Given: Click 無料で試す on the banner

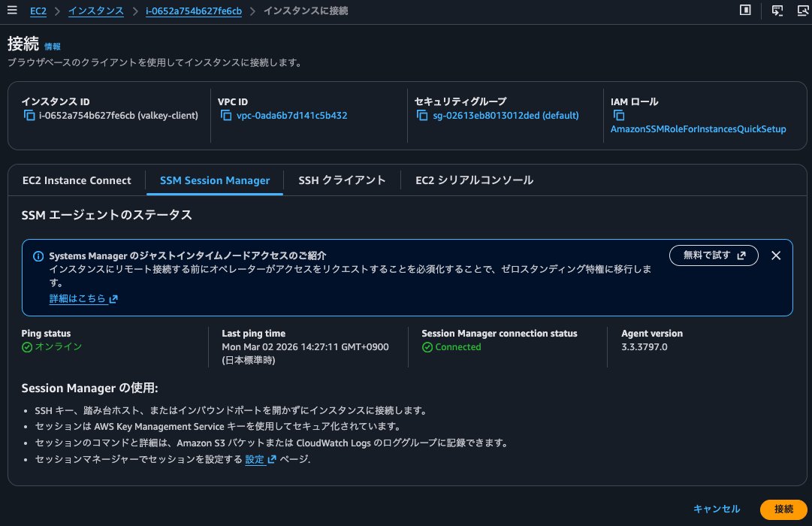Looking at the screenshot, I should point(713,255).
